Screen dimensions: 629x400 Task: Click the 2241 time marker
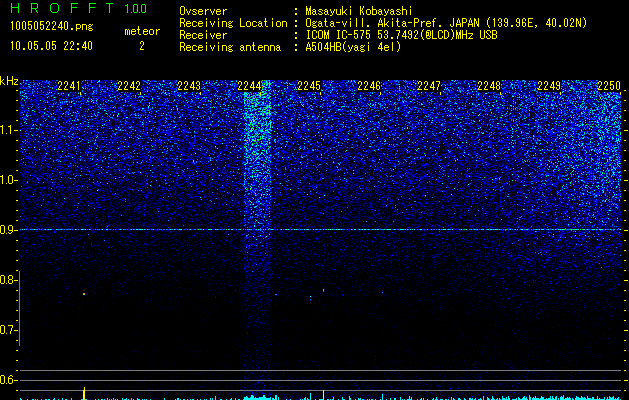[69, 86]
